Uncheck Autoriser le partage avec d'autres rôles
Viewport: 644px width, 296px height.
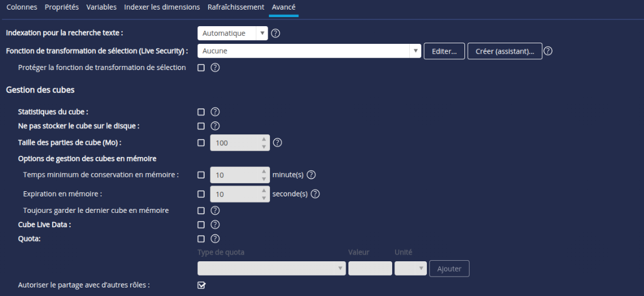[201, 285]
